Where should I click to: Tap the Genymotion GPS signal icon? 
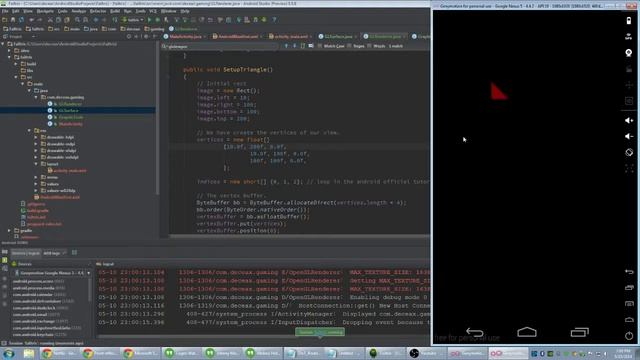[629, 37]
